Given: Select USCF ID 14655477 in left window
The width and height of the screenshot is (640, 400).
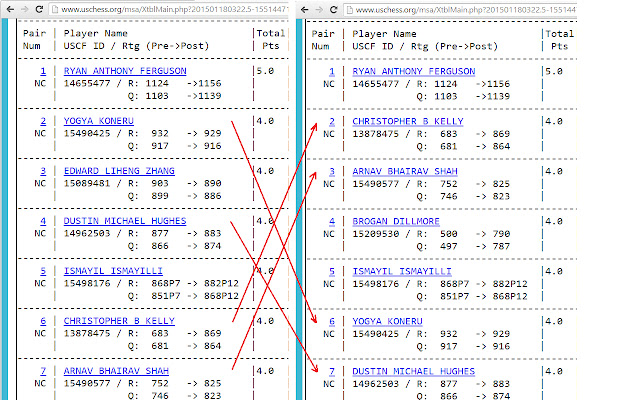Looking at the screenshot, I should click(87, 83).
